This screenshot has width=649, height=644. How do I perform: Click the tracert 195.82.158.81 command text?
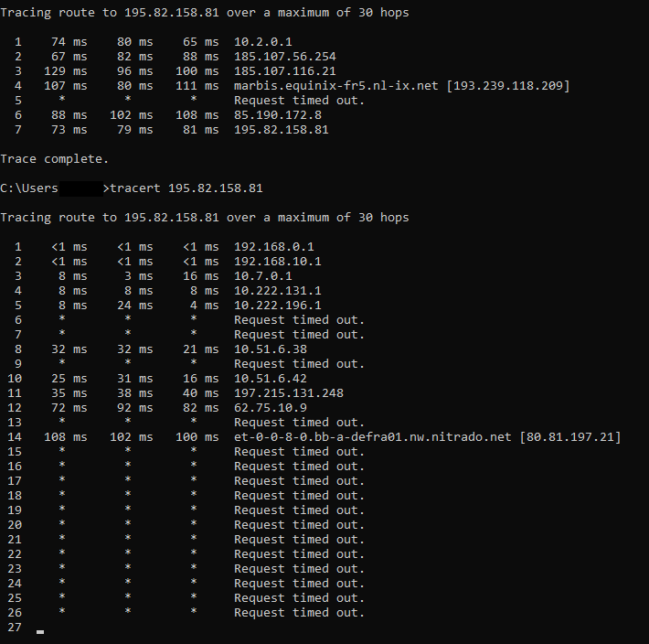click(186, 188)
